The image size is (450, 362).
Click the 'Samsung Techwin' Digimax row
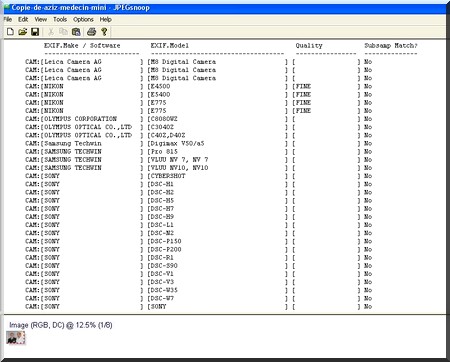click(x=198, y=143)
